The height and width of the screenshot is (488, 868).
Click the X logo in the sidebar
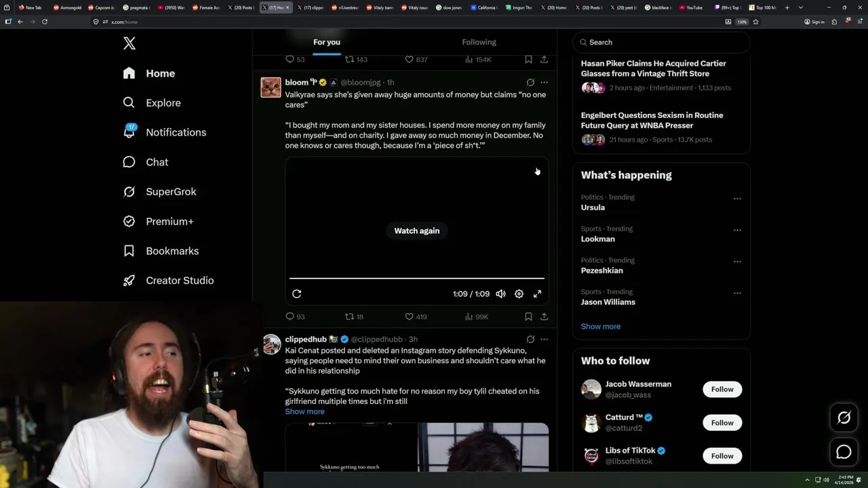pos(130,43)
